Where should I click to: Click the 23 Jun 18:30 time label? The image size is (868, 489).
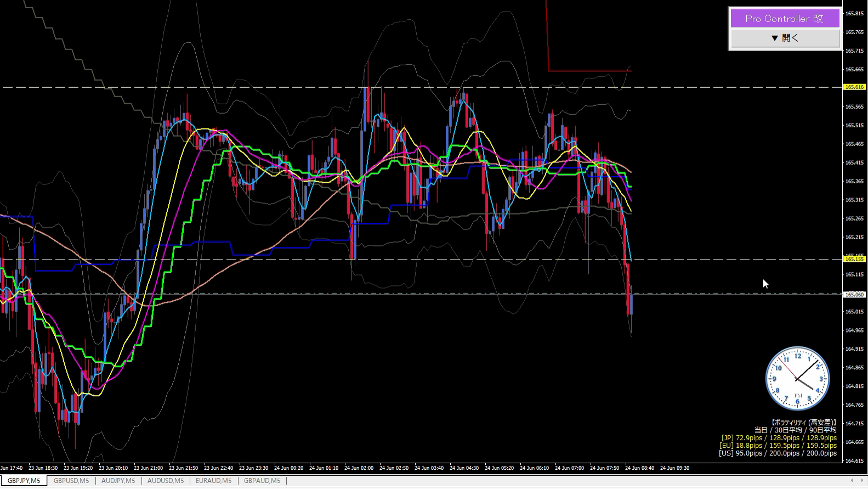43,468
